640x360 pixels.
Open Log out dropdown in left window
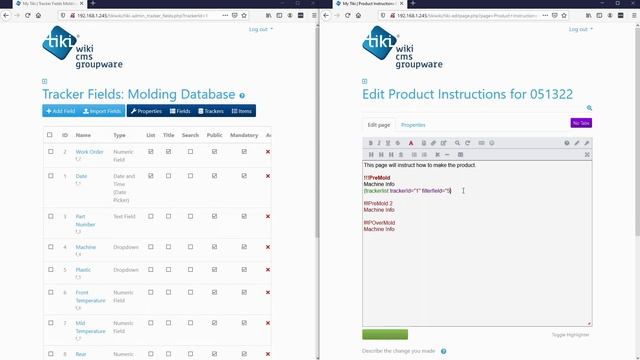pos(261,29)
